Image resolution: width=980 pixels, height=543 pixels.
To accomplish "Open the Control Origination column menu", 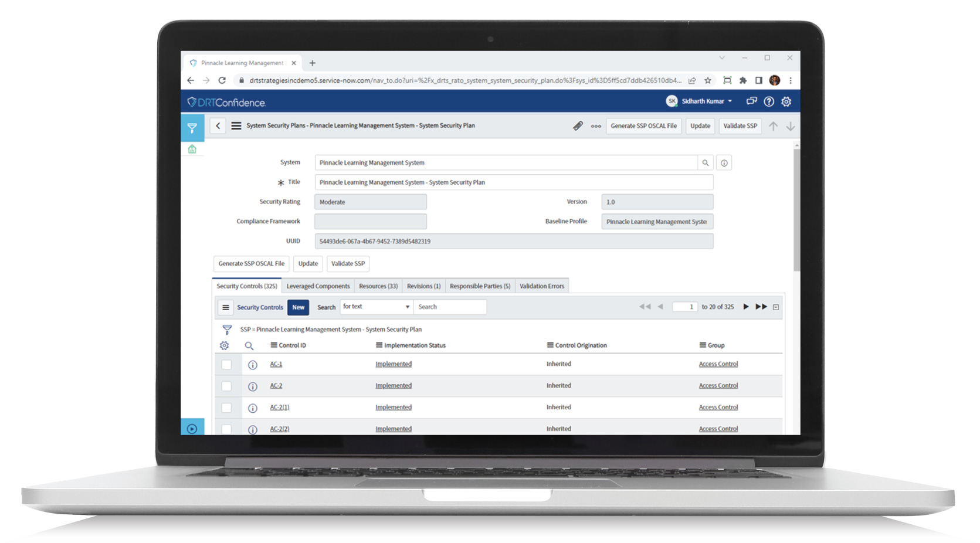I will tap(550, 345).
